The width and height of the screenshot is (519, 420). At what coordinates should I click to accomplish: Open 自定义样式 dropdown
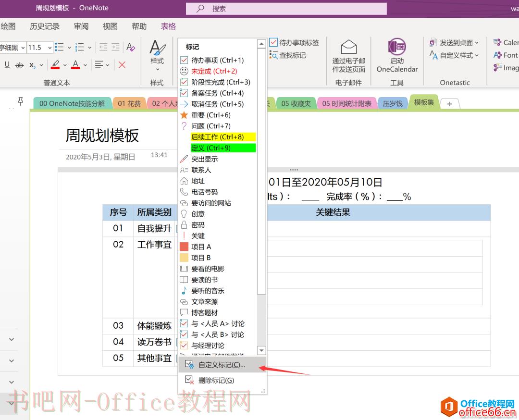pyautogui.click(x=454, y=55)
